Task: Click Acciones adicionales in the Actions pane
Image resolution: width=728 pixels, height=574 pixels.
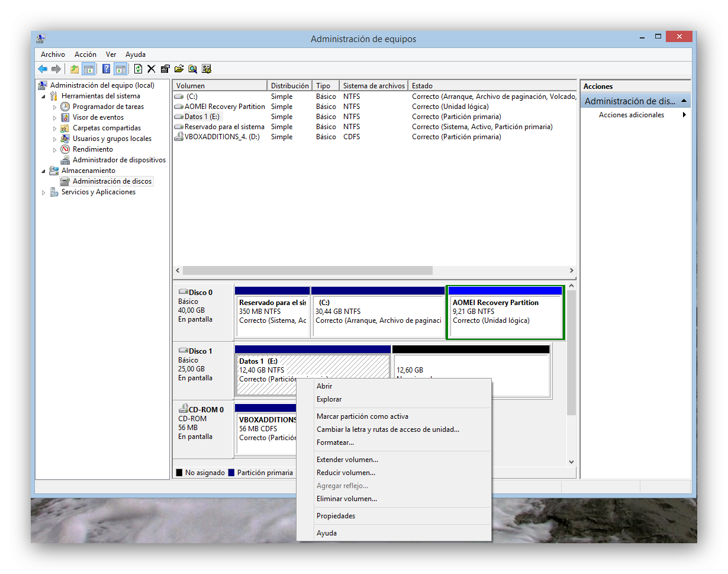Action: pos(631,115)
